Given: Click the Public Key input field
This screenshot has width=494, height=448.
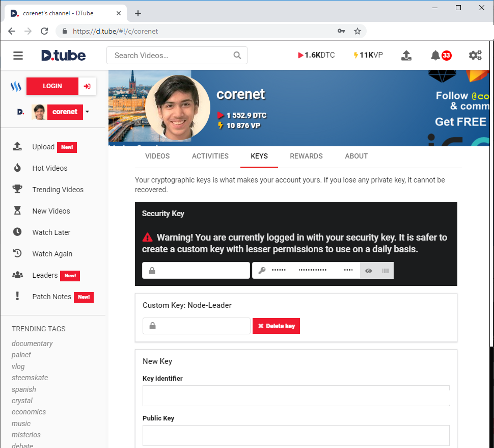Looking at the screenshot, I should pos(296,435).
